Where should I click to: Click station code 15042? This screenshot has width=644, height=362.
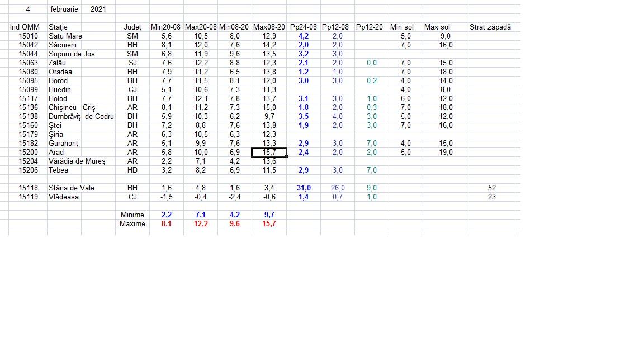tap(27, 45)
